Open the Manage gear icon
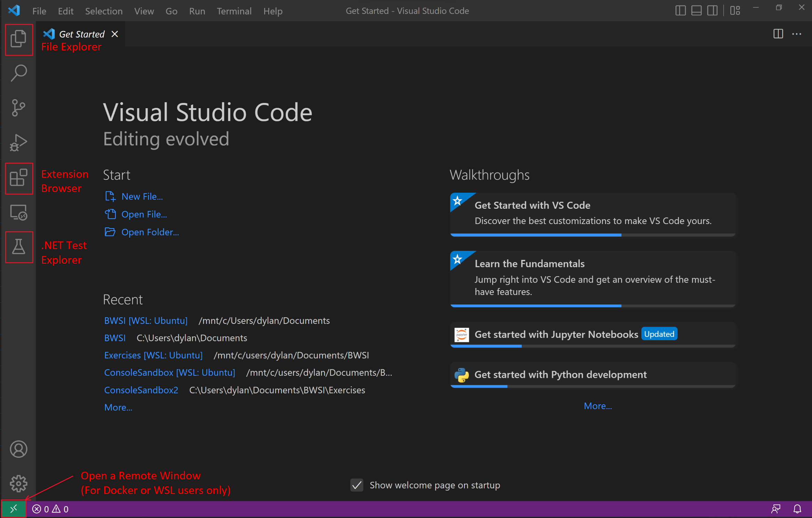This screenshot has width=812, height=518. [19, 484]
